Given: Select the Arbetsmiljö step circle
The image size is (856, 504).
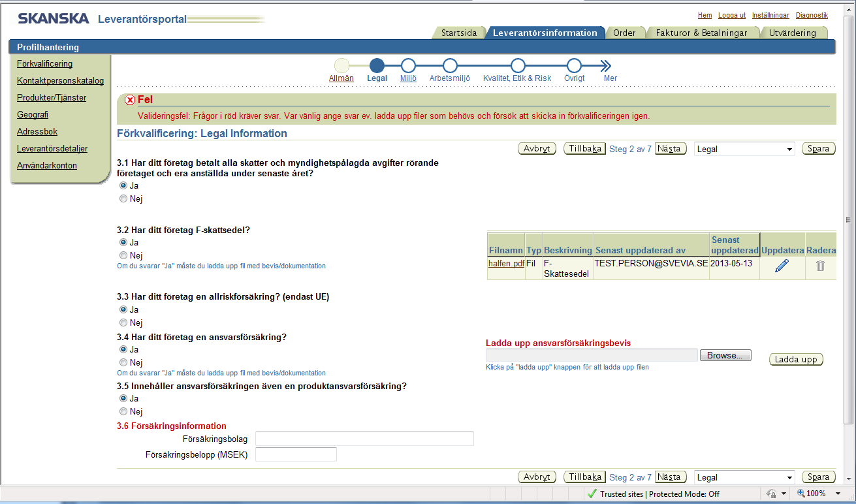Looking at the screenshot, I should pyautogui.click(x=450, y=65).
